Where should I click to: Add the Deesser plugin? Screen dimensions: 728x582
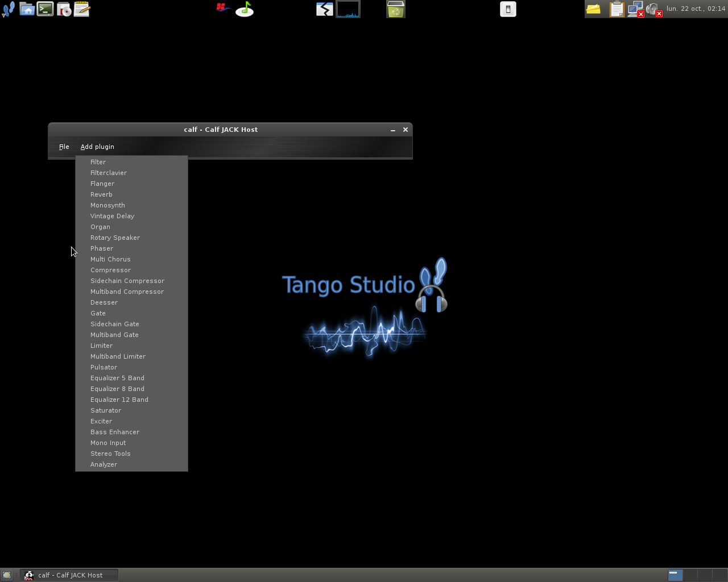pos(131,302)
